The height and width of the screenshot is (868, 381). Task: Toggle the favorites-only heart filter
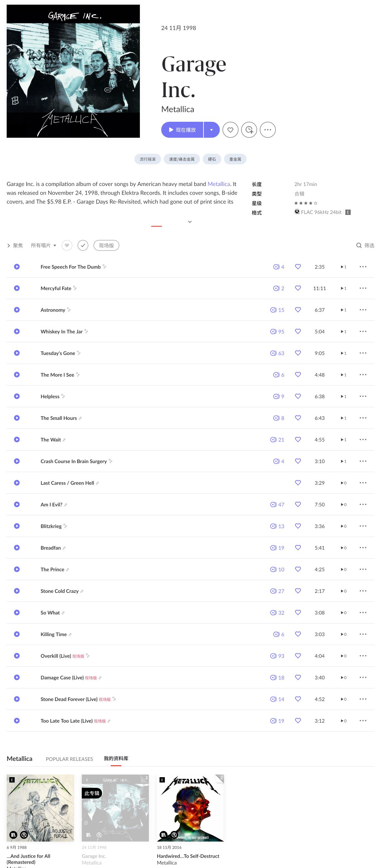point(67,245)
